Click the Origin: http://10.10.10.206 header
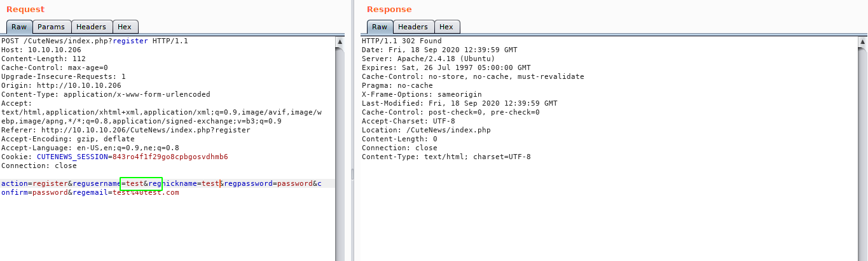 click(x=61, y=85)
